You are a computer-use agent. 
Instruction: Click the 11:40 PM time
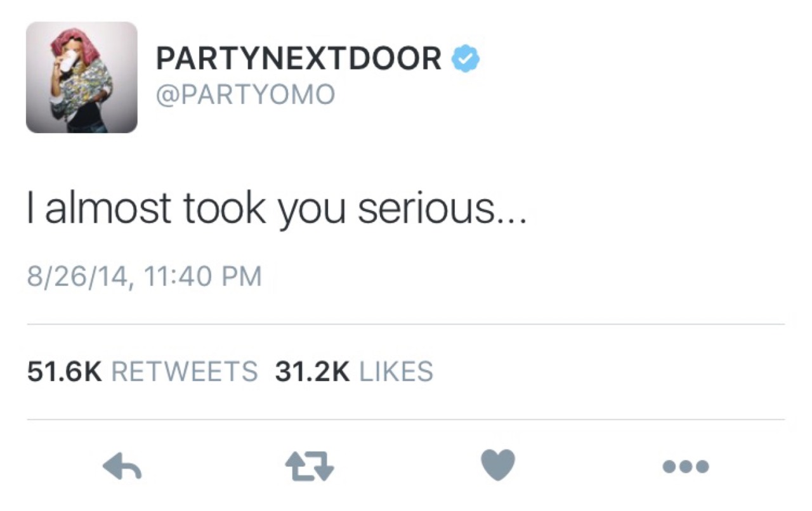pyautogui.click(x=202, y=277)
